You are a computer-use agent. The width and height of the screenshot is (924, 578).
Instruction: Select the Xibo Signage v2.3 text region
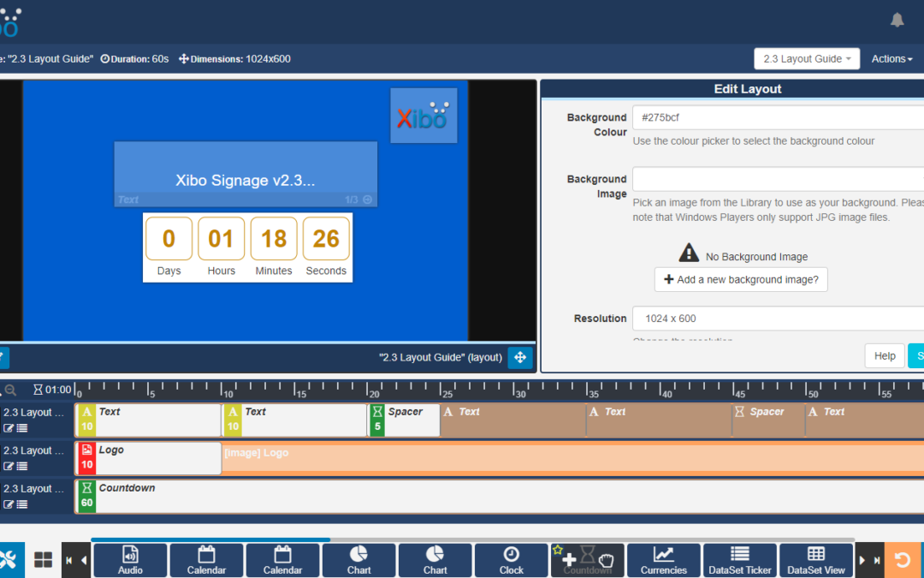(x=246, y=174)
